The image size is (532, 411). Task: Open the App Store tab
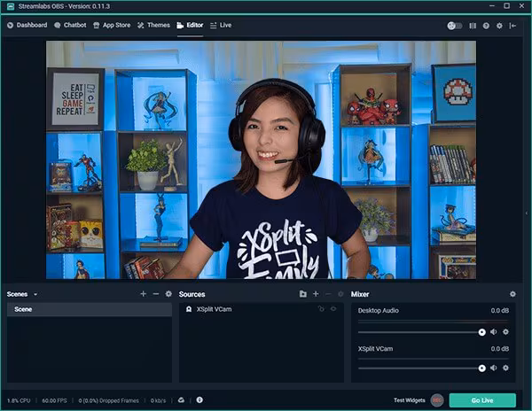point(112,25)
